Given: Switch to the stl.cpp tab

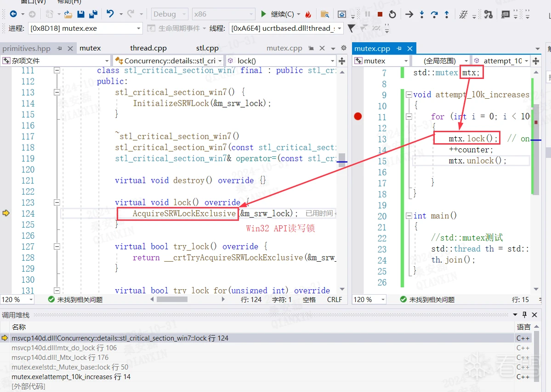Looking at the screenshot, I should (x=207, y=48).
